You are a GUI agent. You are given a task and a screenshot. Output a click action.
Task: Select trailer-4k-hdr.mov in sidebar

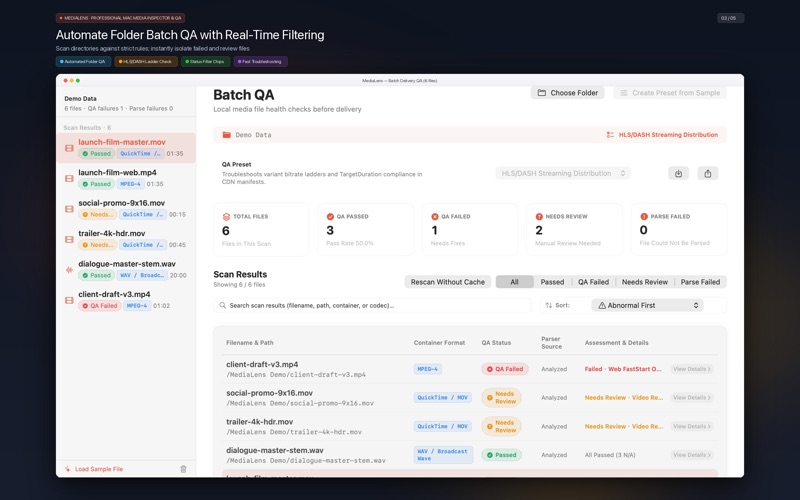point(126,239)
